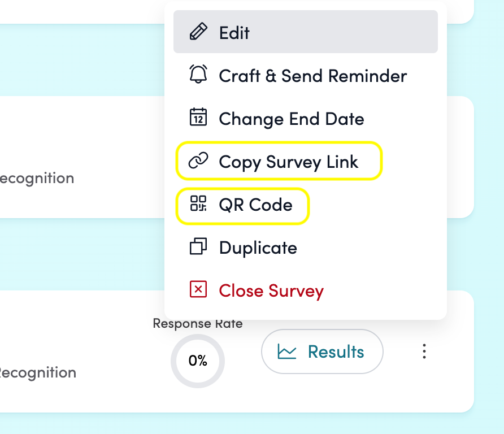Pick Duplicate from the context menu
This screenshot has width=504, height=434.
(x=258, y=248)
